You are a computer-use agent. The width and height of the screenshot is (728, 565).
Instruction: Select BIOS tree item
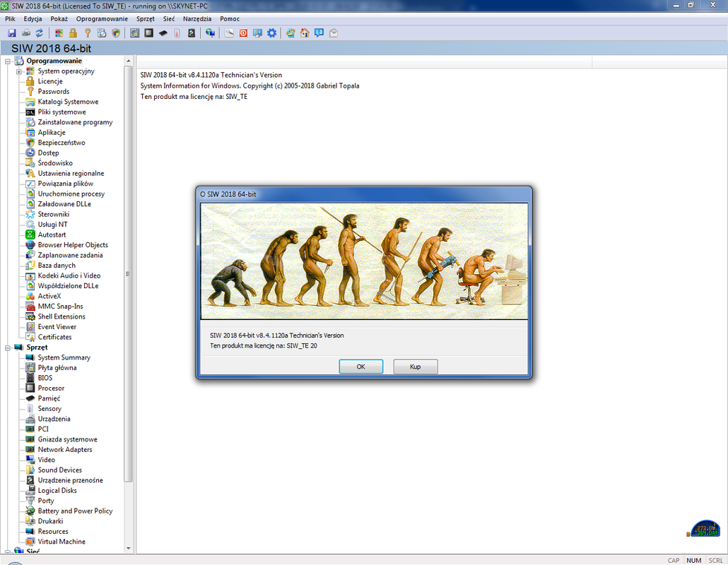click(45, 378)
